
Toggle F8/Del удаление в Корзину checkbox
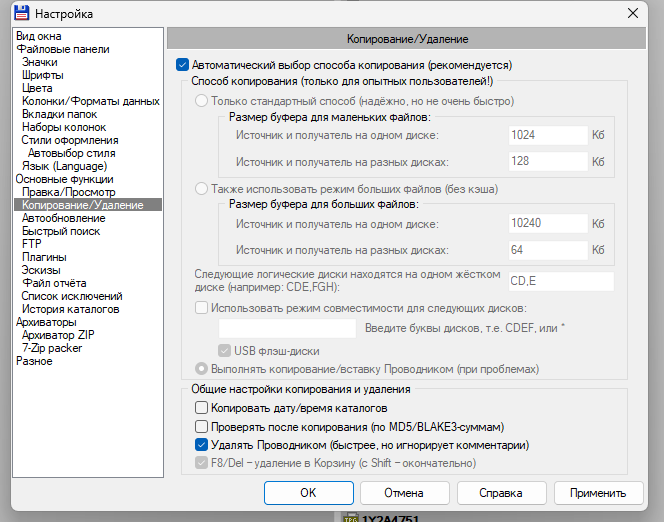(201, 463)
